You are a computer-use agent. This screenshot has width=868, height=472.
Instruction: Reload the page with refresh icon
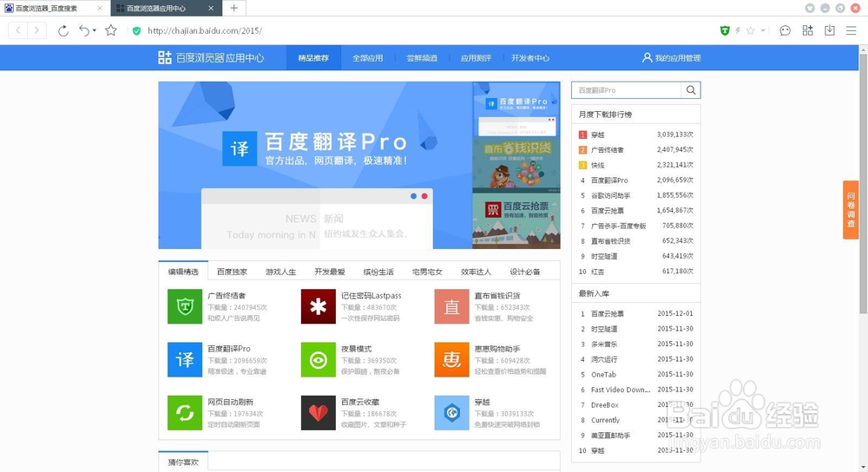coord(63,30)
